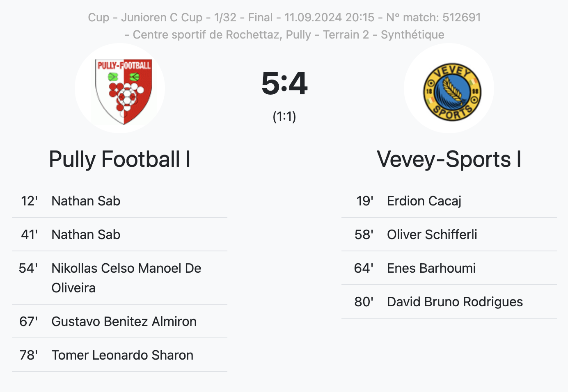
Task: Click the Pully Football club logo
Action: pyautogui.click(x=120, y=88)
